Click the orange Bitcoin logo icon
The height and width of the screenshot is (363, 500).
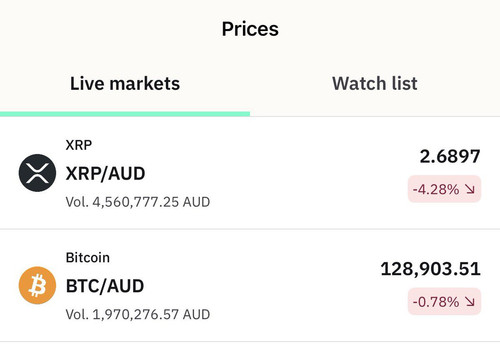pyautogui.click(x=37, y=285)
